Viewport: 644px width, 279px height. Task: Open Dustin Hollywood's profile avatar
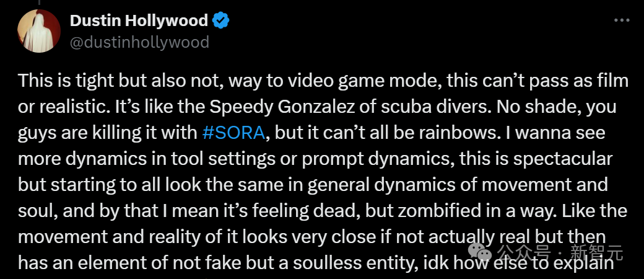pos(39,31)
